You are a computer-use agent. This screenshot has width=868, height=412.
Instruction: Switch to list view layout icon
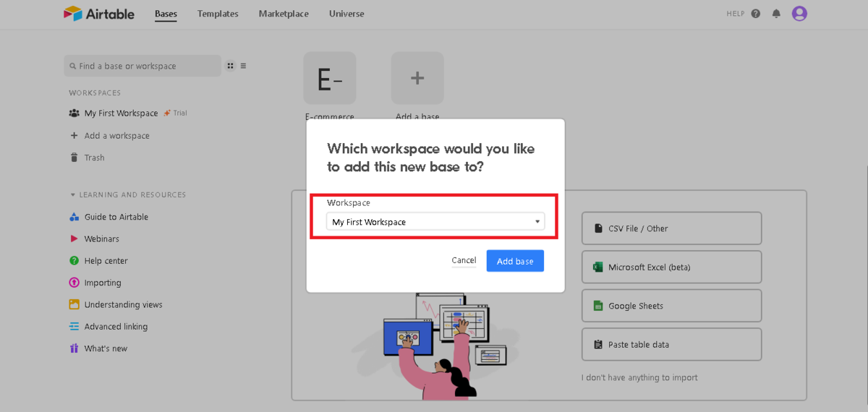point(244,66)
